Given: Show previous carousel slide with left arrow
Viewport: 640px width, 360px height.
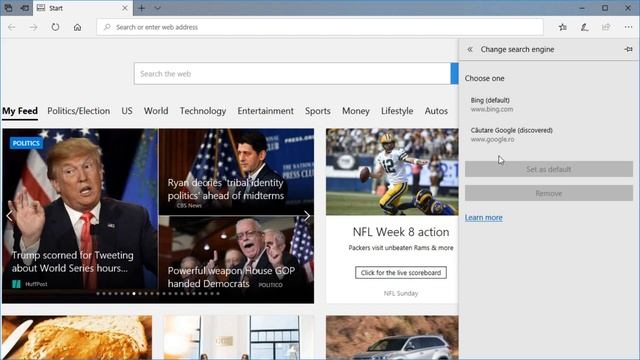Looking at the screenshot, I should (9, 216).
